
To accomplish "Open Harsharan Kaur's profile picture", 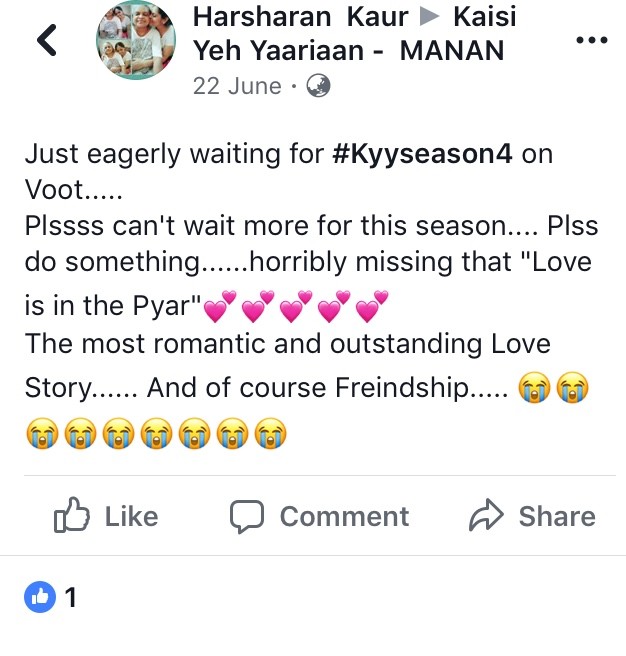I will 136,40.
